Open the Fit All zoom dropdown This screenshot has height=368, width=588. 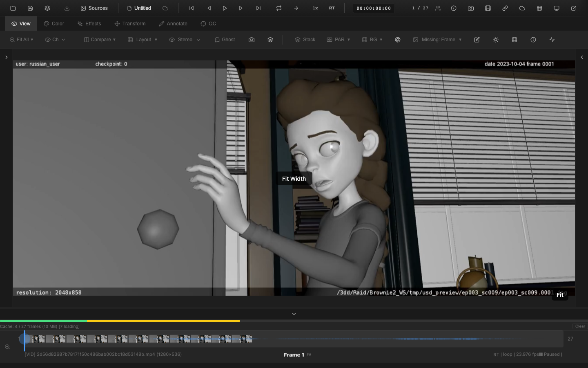(x=21, y=40)
